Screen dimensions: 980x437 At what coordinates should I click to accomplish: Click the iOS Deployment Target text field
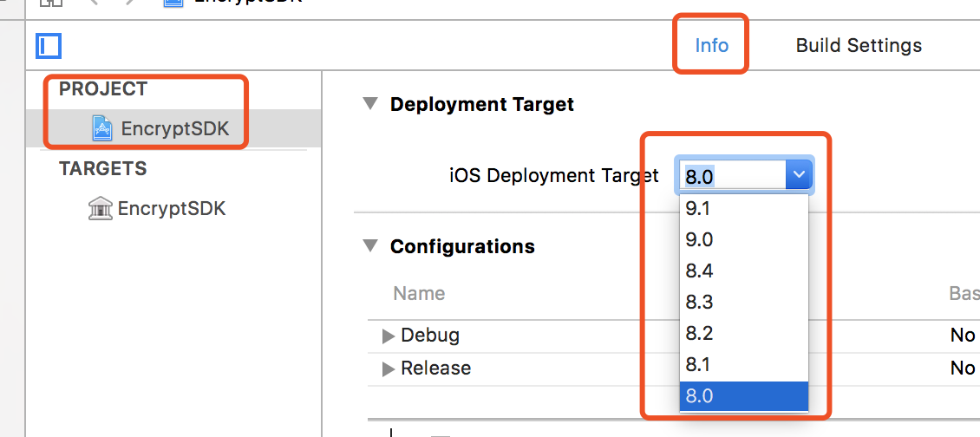pos(733,176)
